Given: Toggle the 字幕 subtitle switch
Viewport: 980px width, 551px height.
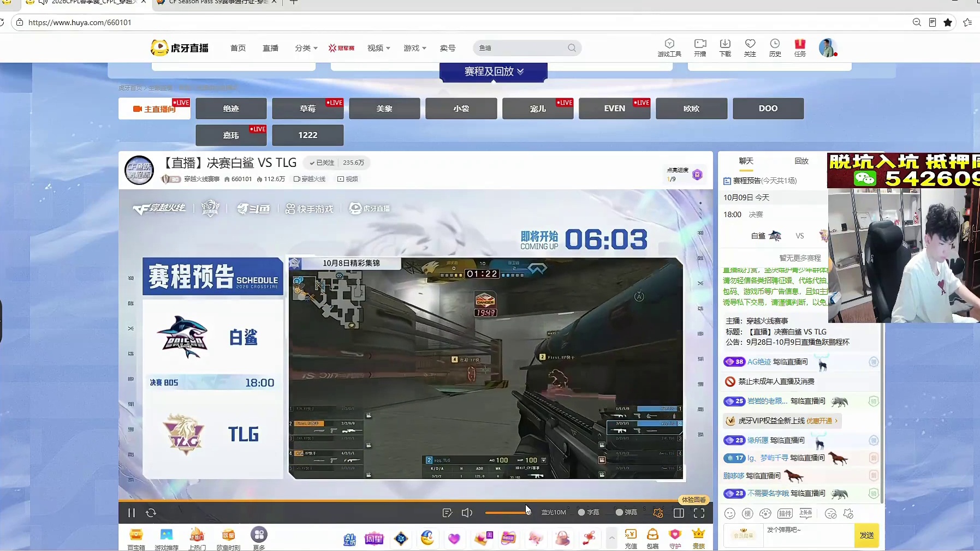Looking at the screenshot, I should click(x=589, y=513).
